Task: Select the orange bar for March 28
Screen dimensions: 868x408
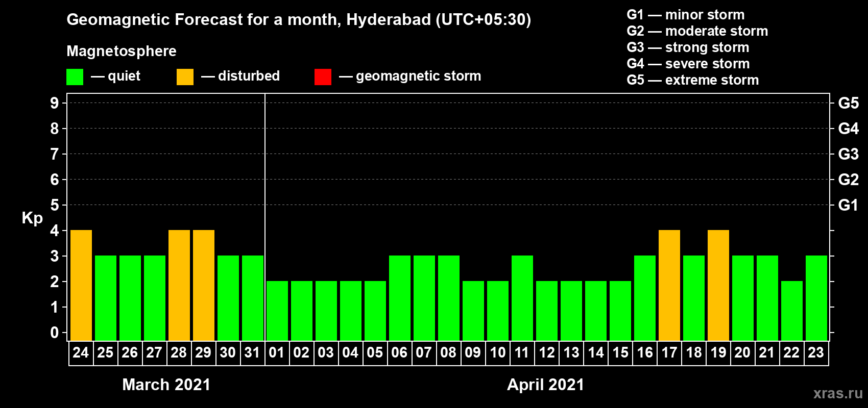Action: 179,286
